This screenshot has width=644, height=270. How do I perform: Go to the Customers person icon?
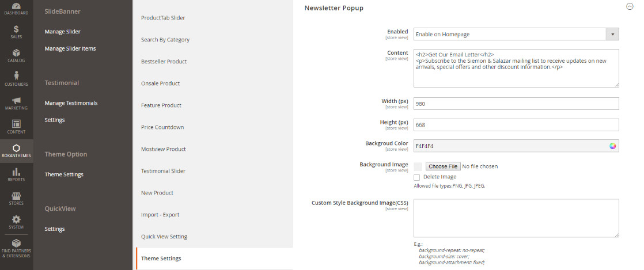(17, 76)
